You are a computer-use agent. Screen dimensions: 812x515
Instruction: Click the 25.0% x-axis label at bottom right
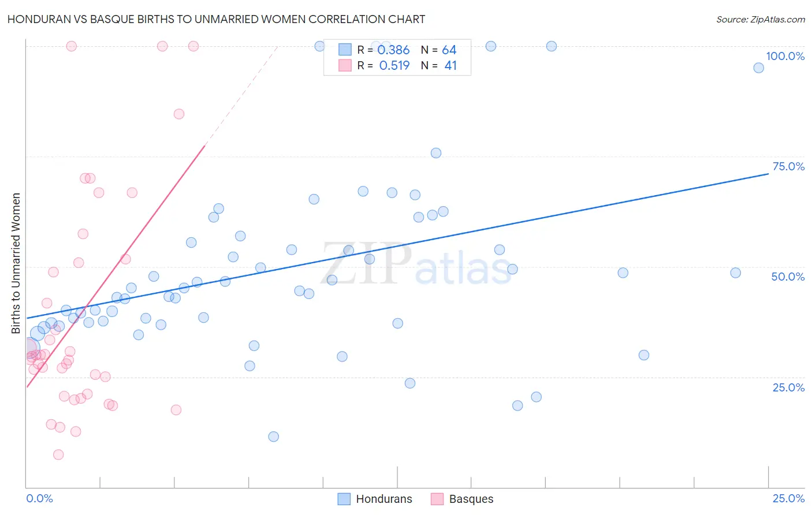(788, 498)
